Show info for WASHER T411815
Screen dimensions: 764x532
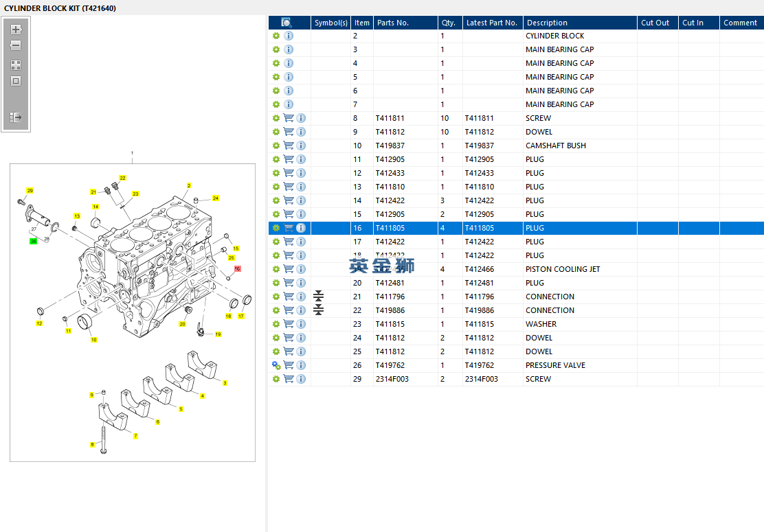(301, 324)
